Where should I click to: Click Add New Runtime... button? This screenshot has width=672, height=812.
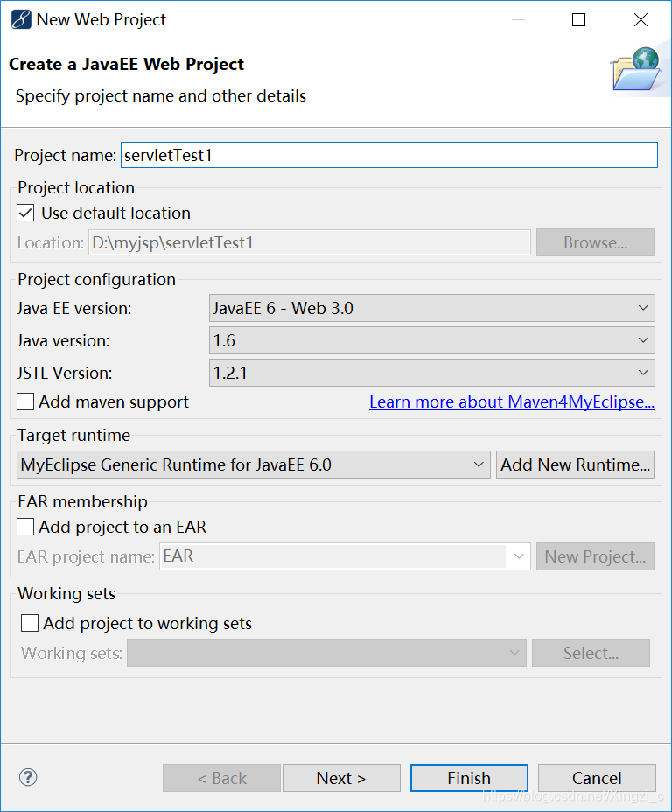pyautogui.click(x=575, y=465)
